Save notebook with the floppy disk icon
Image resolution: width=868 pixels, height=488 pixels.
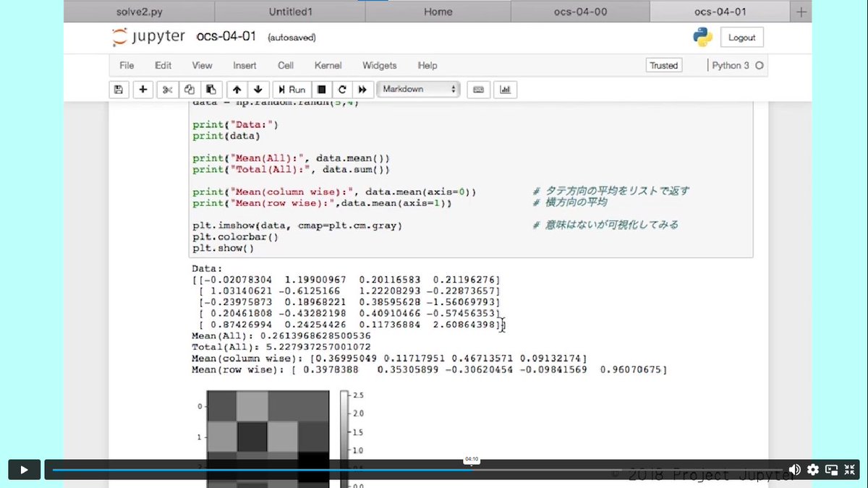[119, 90]
